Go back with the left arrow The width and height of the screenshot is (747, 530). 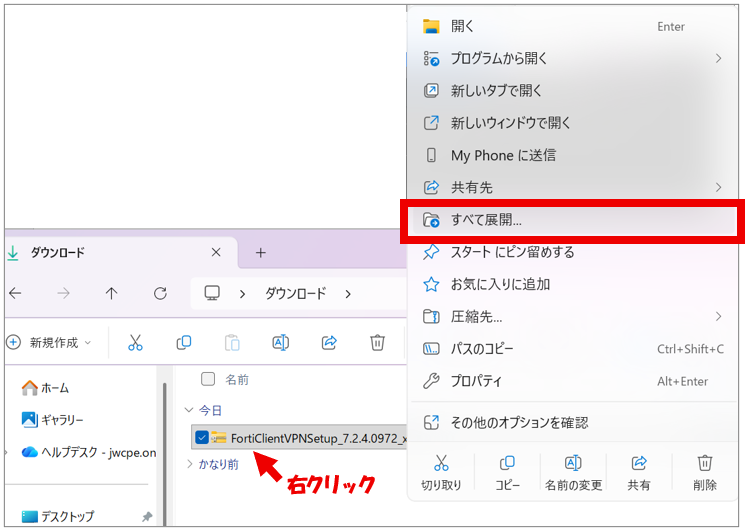tap(15, 293)
